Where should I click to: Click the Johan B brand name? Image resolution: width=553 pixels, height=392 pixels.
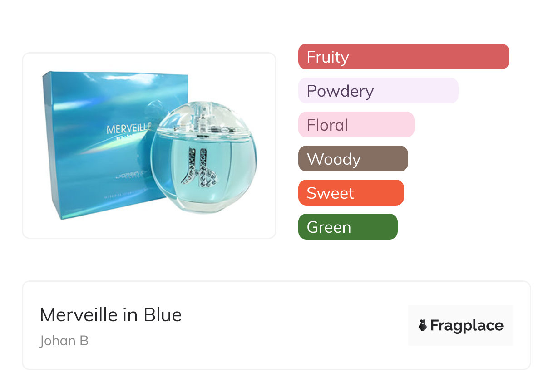[64, 341]
